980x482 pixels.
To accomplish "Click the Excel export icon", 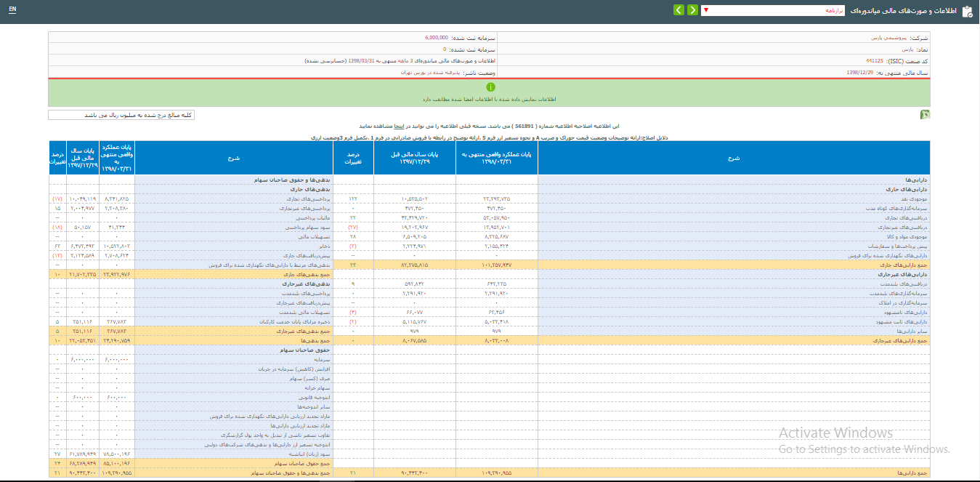I will 925,115.
